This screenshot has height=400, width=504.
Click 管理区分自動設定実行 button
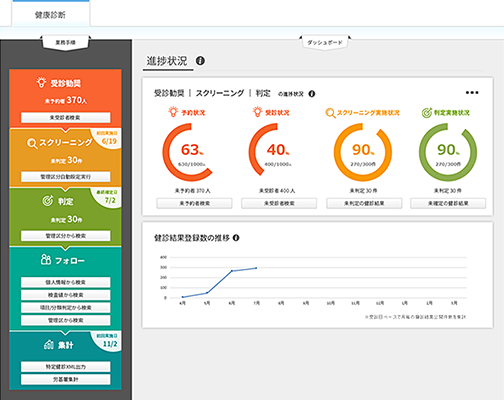tap(66, 177)
